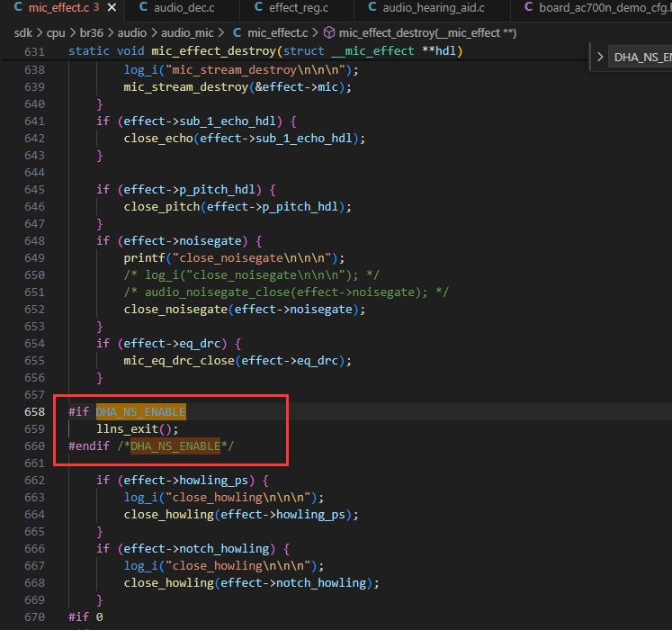
Task: Click the C icon on board_ac700n_demo_cfg tab
Action: (529, 7)
